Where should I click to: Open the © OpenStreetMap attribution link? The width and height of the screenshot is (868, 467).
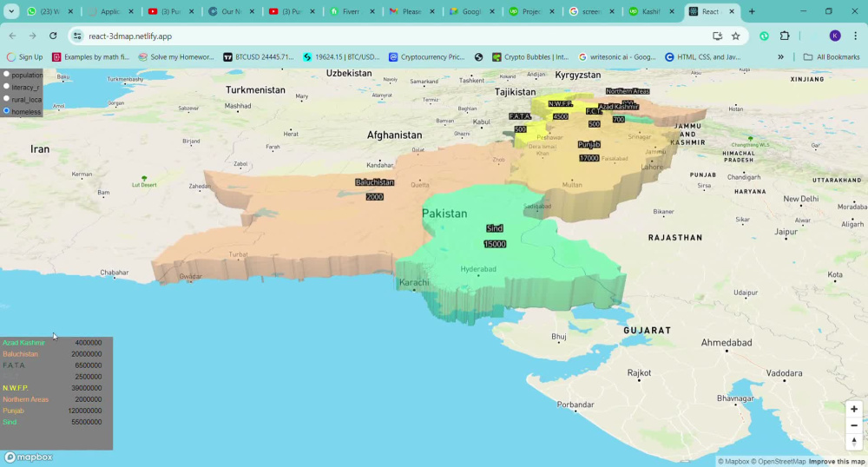point(778,462)
